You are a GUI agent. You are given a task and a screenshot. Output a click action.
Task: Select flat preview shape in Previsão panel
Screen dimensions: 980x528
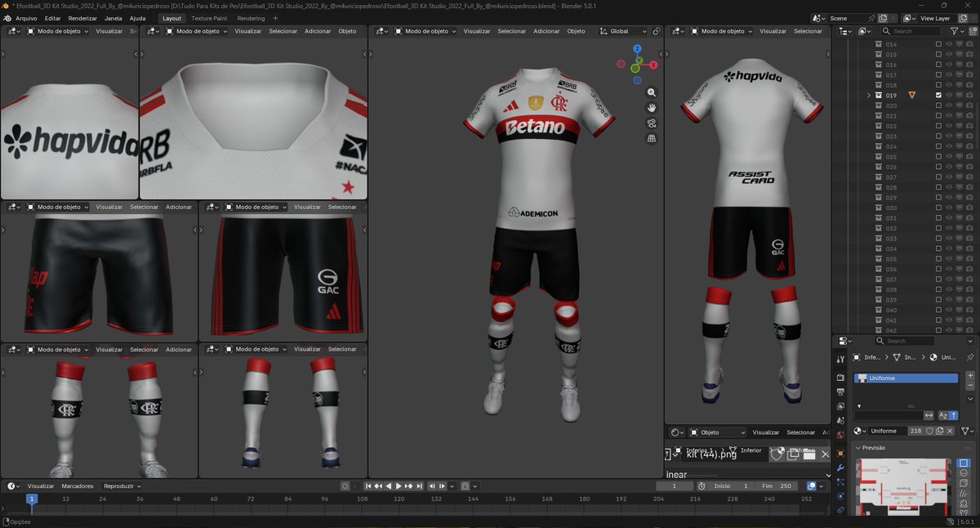point(964,463)
